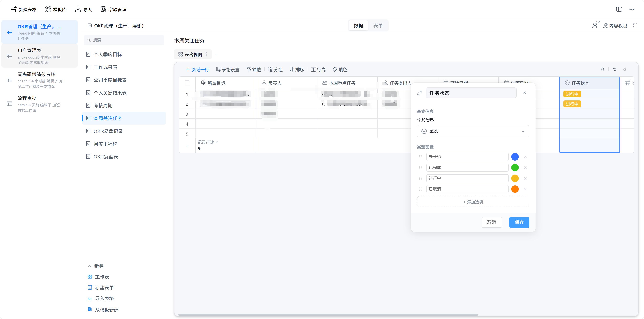Open the top-right more options menu
The width and height of the screenshot is (644, 319).
(x=632, y=9)
